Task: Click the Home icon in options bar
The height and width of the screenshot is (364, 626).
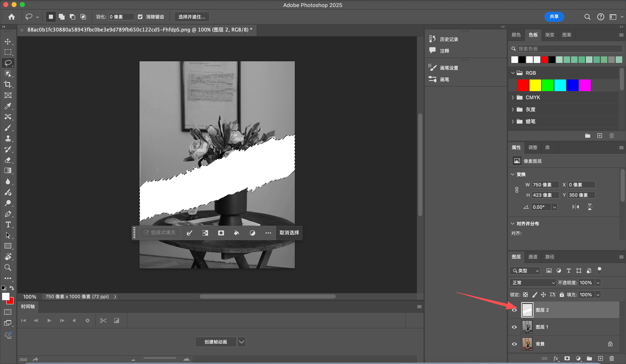Action: click(x=11, y=17)
